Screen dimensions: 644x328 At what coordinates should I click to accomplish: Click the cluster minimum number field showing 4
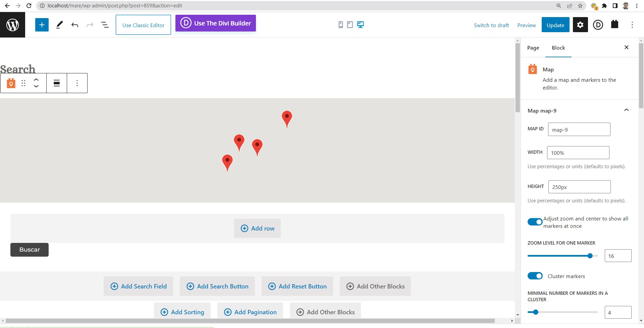(618, 312)
